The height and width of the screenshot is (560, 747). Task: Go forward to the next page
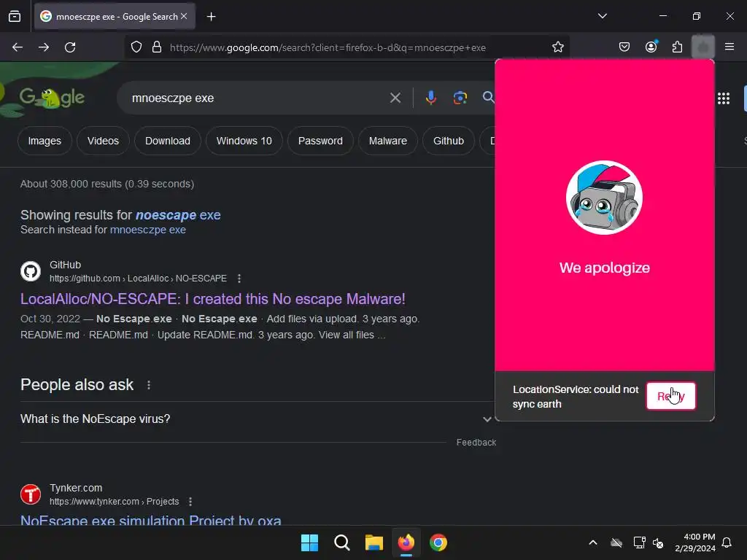[x=44, y=47]
